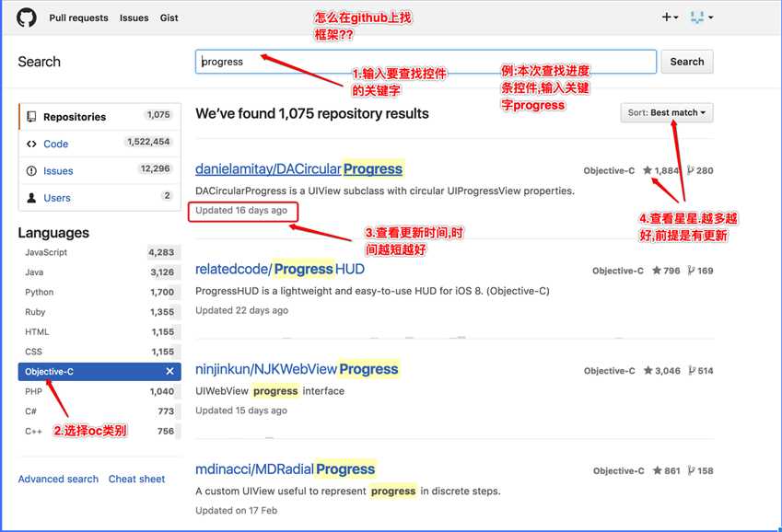Click the Code angle-brackets icon
This screenshot has height=532, width=782.
[31, 145]
